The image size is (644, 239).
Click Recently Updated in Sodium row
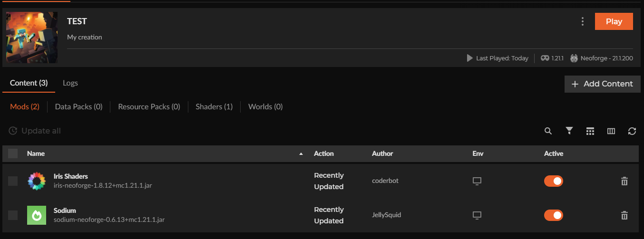tap(329, 215)
